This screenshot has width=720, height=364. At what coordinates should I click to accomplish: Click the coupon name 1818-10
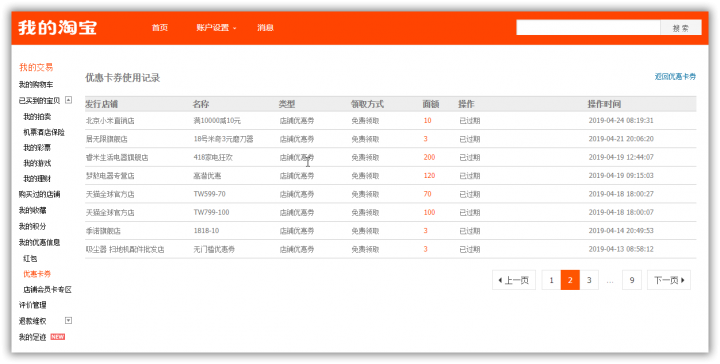tap(206, 231)
